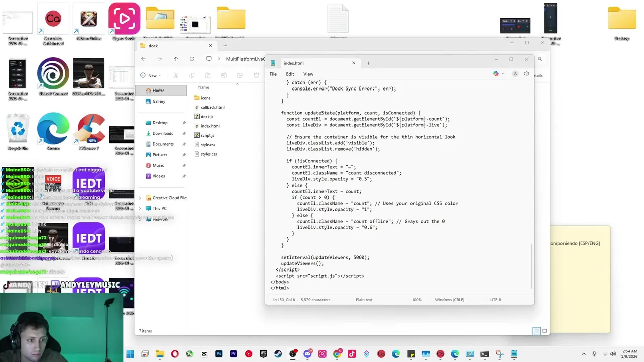Image resolution: width=644 pixels, height=362 pixels.
Task: Open TikTok from taskbar
Action: (352, 354)
